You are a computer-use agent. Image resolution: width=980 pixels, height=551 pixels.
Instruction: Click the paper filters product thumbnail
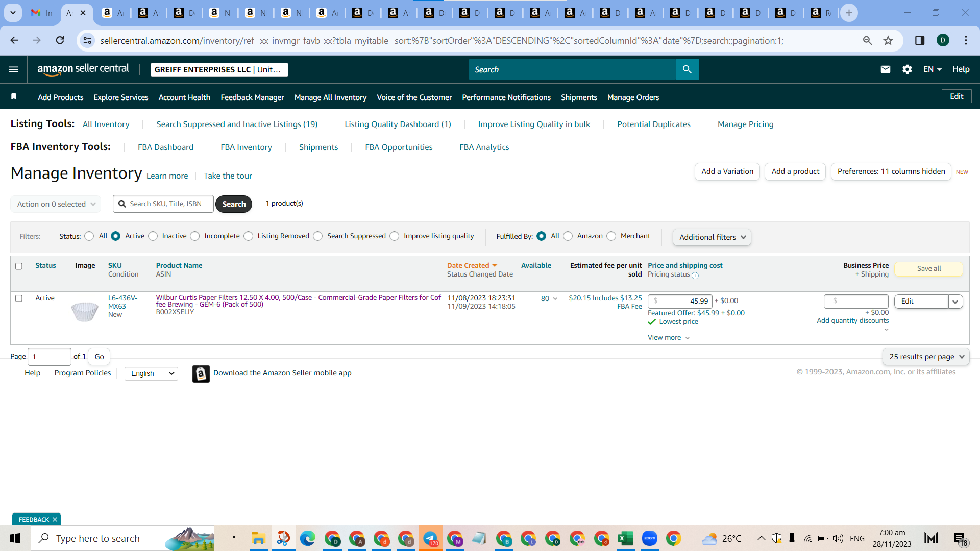(x=85, y=311)
